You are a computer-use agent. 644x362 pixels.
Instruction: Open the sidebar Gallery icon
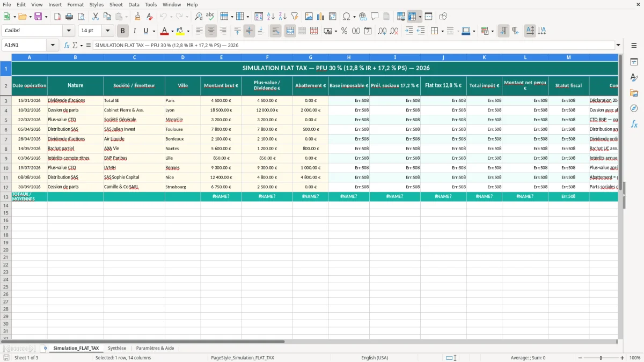[x=634, y=93]
